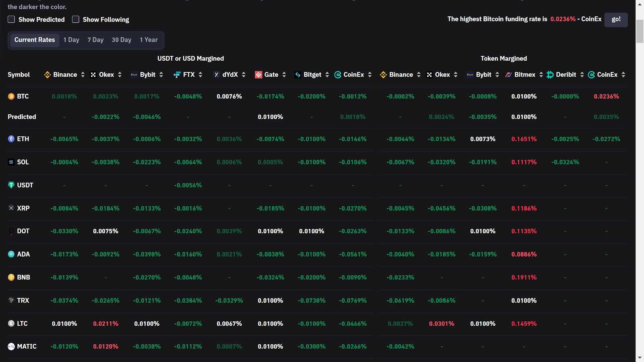Click the Tether icon in USDT row

pyautogui.click(x=11, y=185)
